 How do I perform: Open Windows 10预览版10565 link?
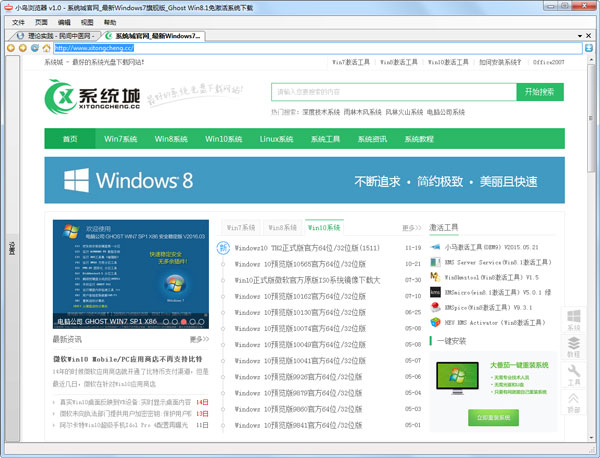click(x=300, y=264)
